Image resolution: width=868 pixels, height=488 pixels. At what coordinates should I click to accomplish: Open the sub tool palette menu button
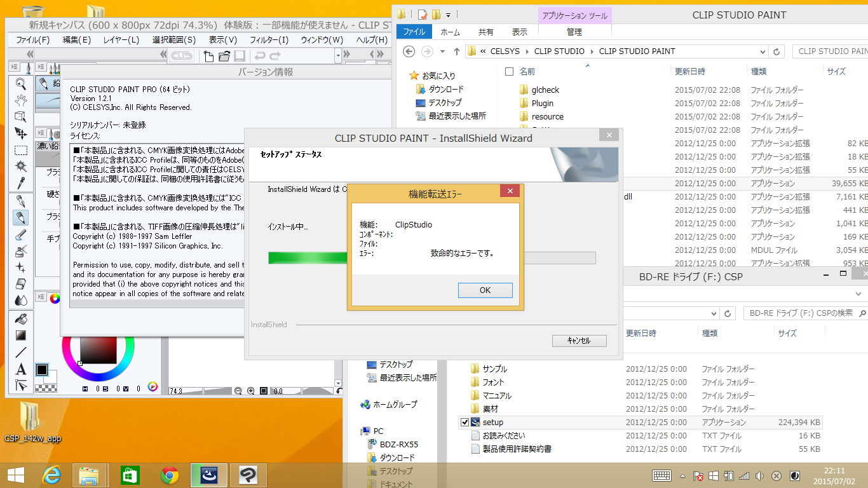39,67
